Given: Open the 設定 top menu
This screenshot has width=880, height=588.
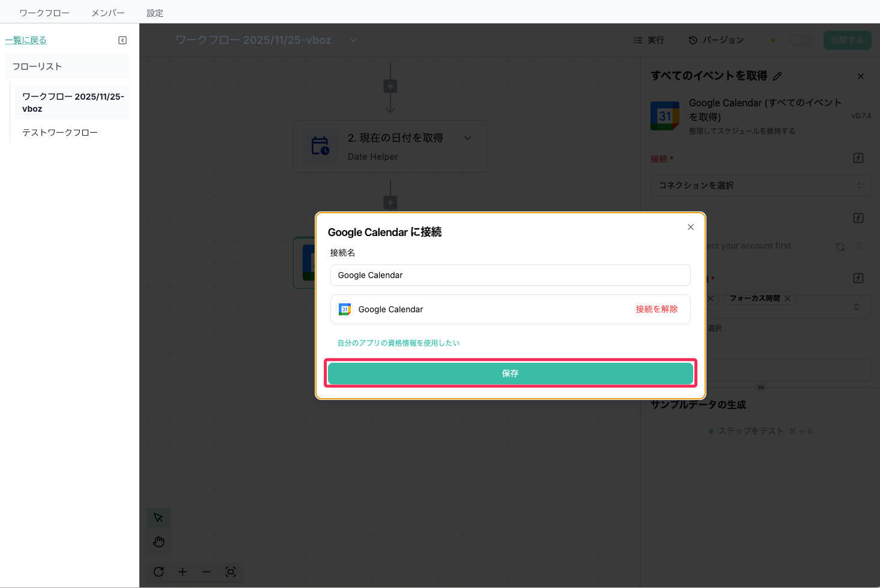Looking at the screenshot, I should pos(155,13).
